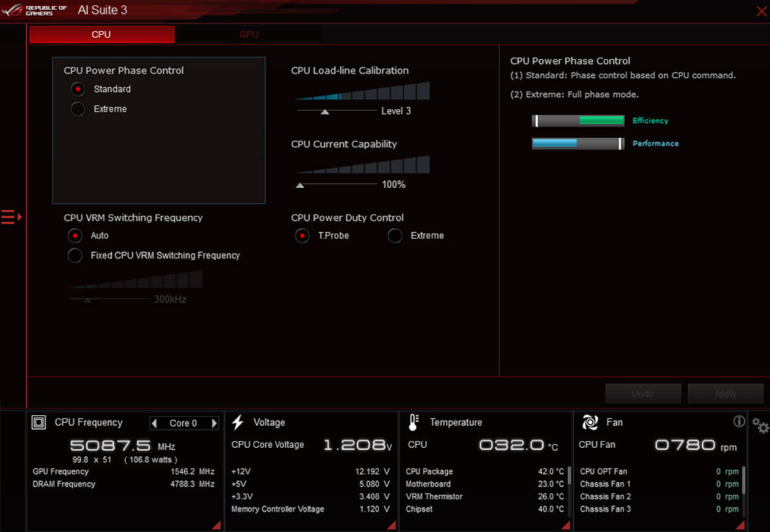Open the info icon in Fan panel
770x532 pixels.
(x=739, y=421)
